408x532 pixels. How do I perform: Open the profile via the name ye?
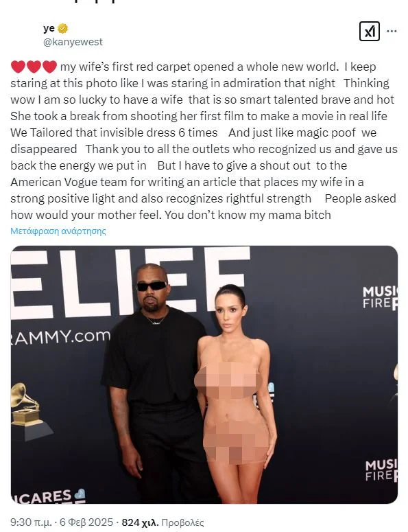pos(49,29)
